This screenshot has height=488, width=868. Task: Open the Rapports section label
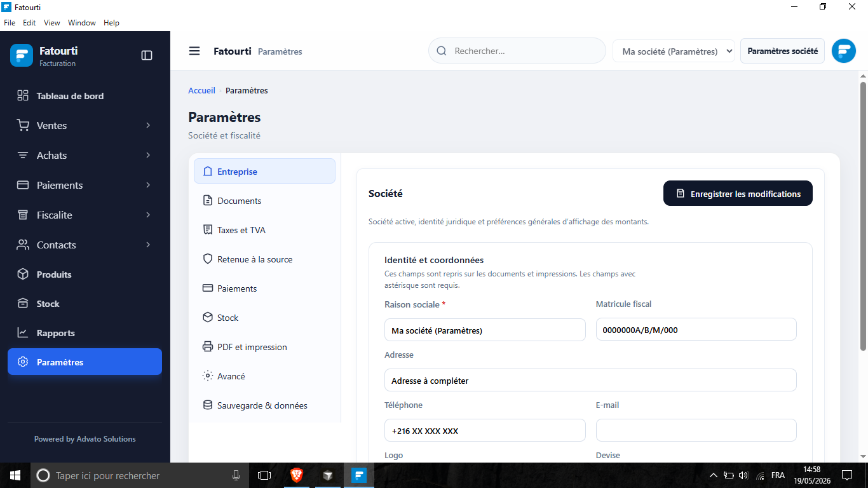tap(56, 333)
